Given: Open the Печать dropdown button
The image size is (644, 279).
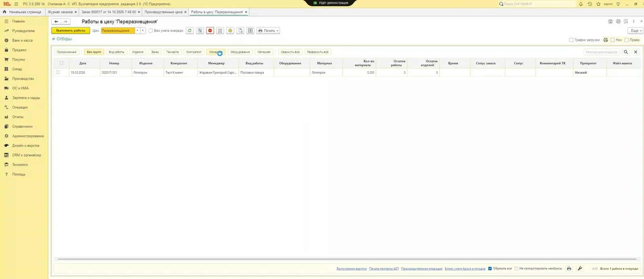Looking at the screenshot, I should pos(268,31).
